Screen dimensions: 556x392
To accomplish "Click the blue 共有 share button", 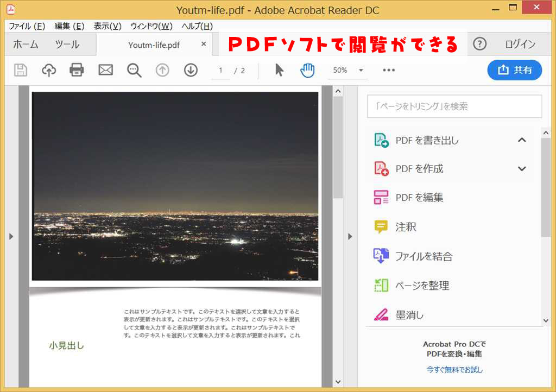I will 515,70.
